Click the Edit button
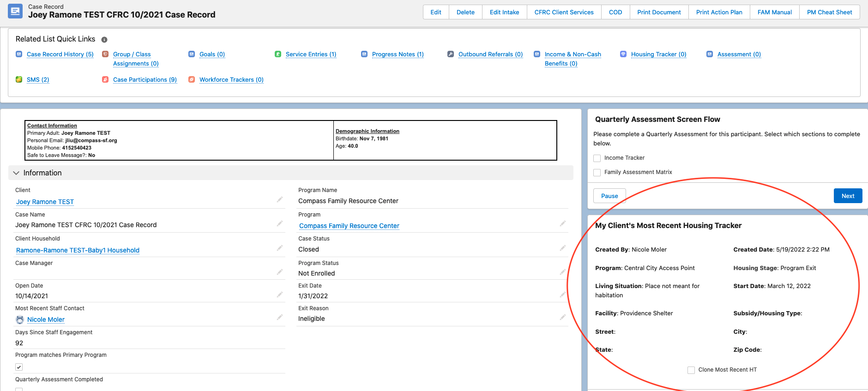Screen dimensions: 868x391 [x=436, y=12]
